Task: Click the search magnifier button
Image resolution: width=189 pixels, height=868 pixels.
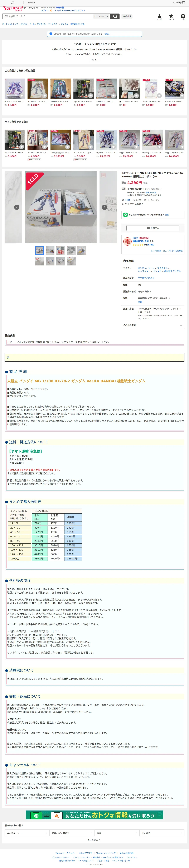Action: pos(115,16)
